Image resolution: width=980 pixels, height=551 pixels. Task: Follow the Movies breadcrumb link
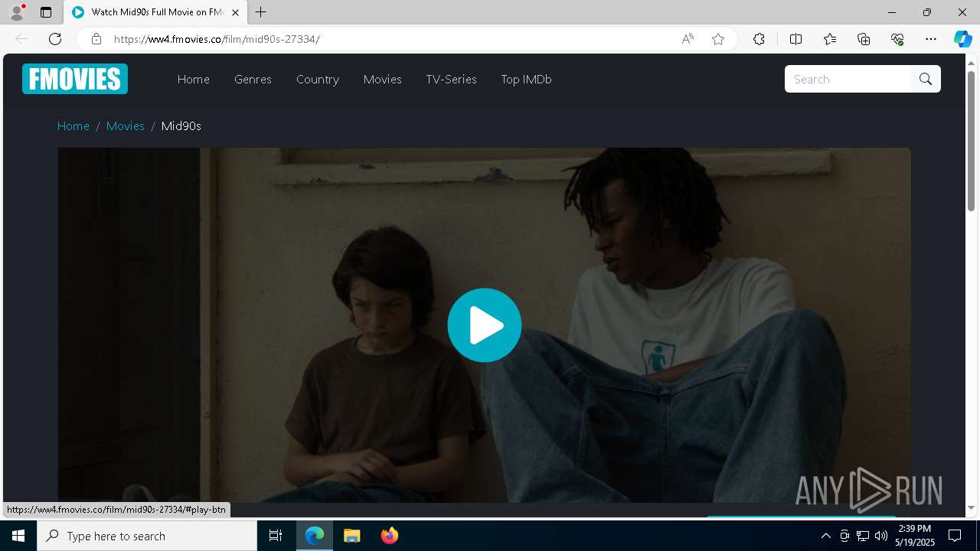coord(126,126)
